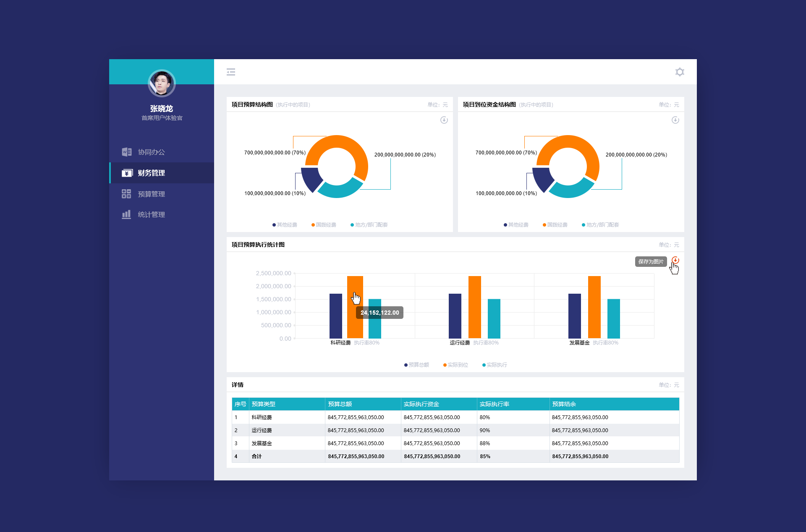Click navy donut segment in 项目到位资金结构图
806x532 pixels.
pos(542,178)
